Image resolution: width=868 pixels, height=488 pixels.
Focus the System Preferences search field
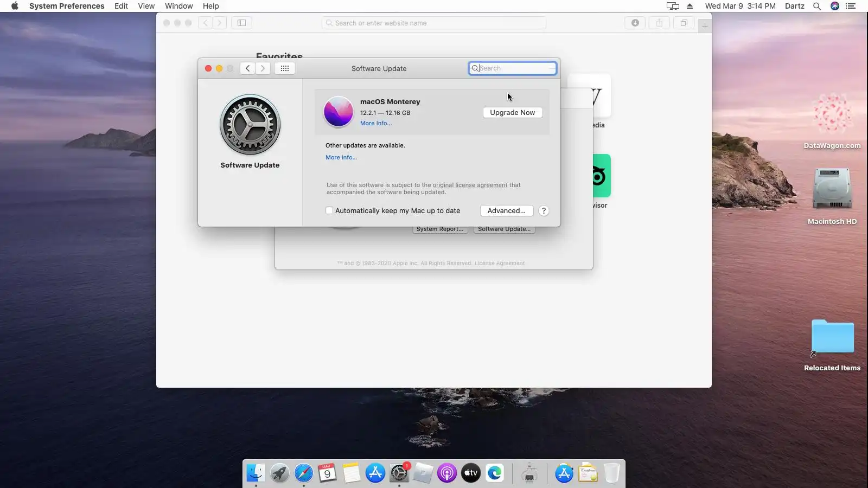pyautogui.click(x=513, y=68)
